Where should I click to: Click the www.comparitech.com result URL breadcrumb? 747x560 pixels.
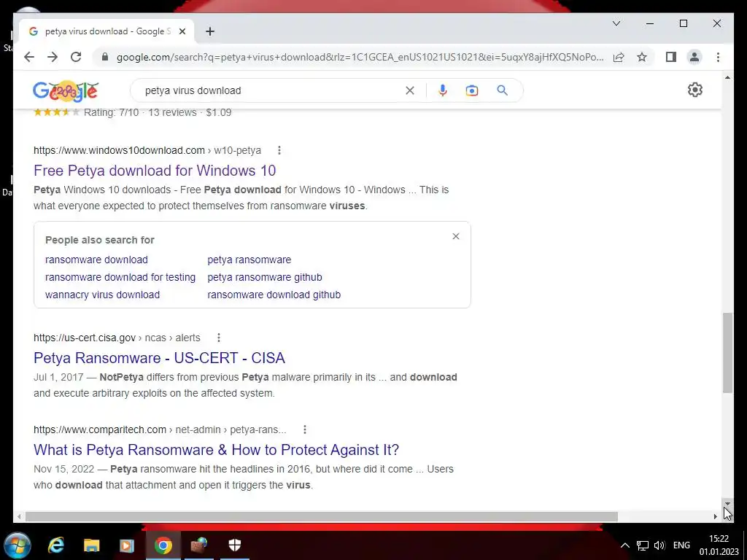[160, 429]
